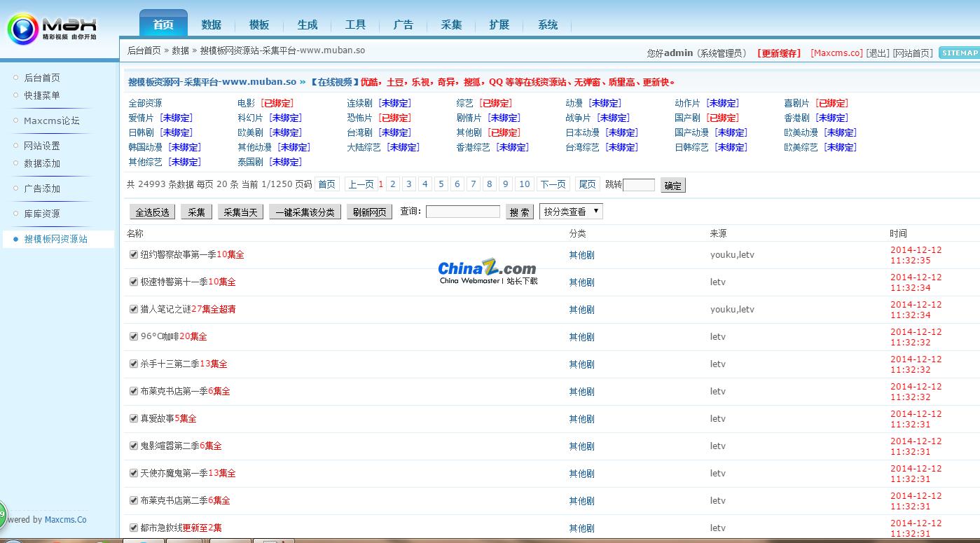Go to page 2 in pagination
The image size is (980, 543).
coord(393,184)
